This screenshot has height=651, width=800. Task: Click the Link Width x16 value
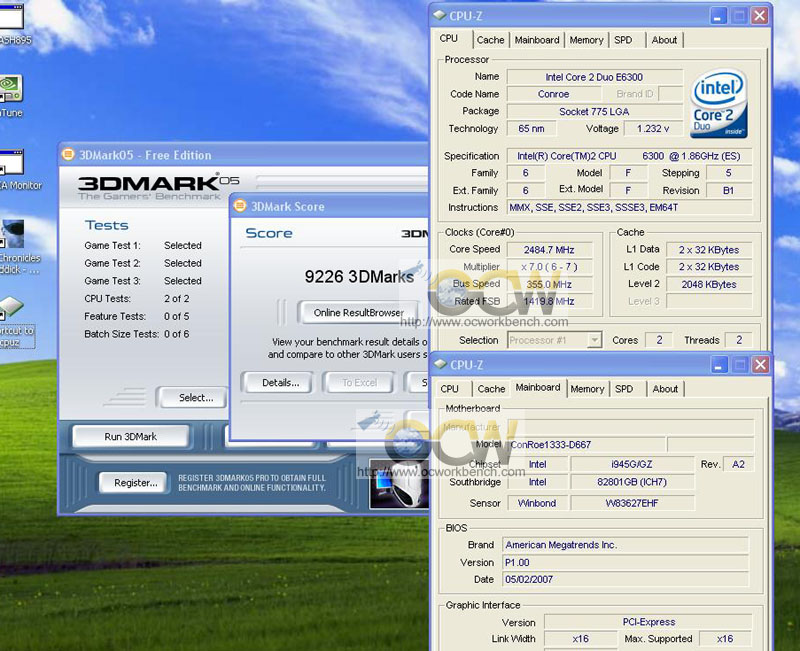(581, 638)
